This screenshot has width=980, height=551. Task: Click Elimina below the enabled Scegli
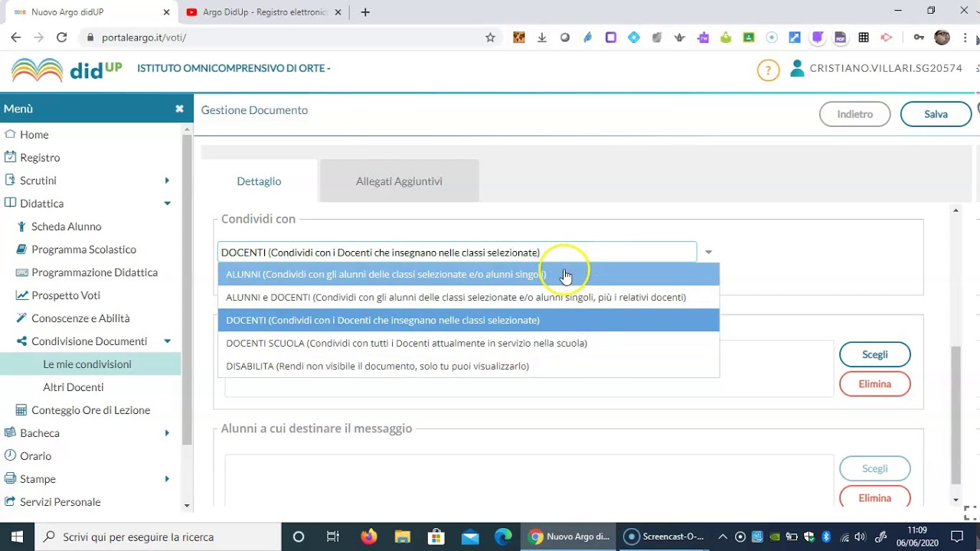click(874, 384)
